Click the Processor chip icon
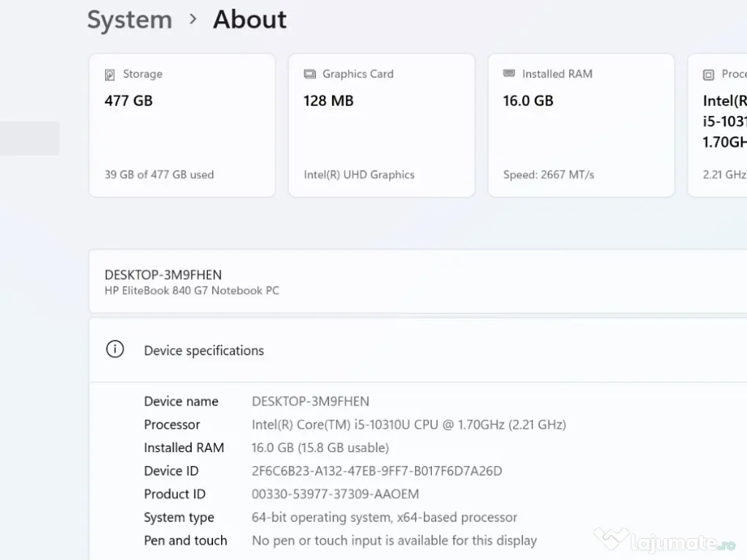747x560 pixels. [708, 74]
